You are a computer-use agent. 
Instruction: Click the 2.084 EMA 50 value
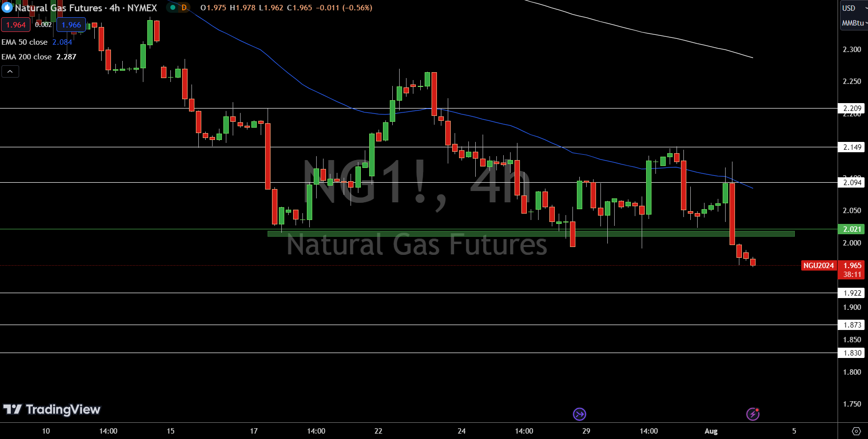62,42
